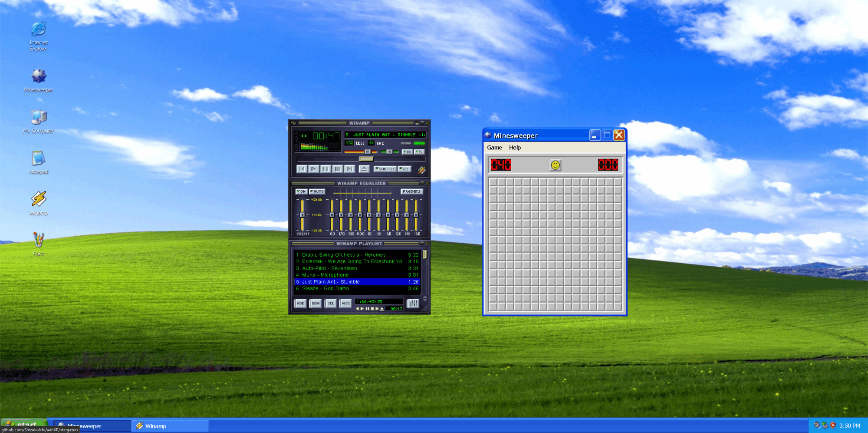Open equalizer PRESETS menu
Screen dimensions: 868x433
411,192
